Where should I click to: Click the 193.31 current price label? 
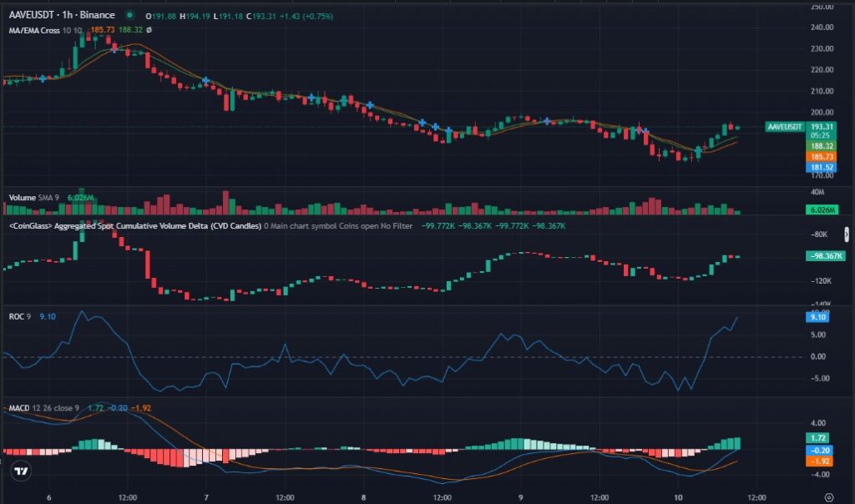[822, 126]
